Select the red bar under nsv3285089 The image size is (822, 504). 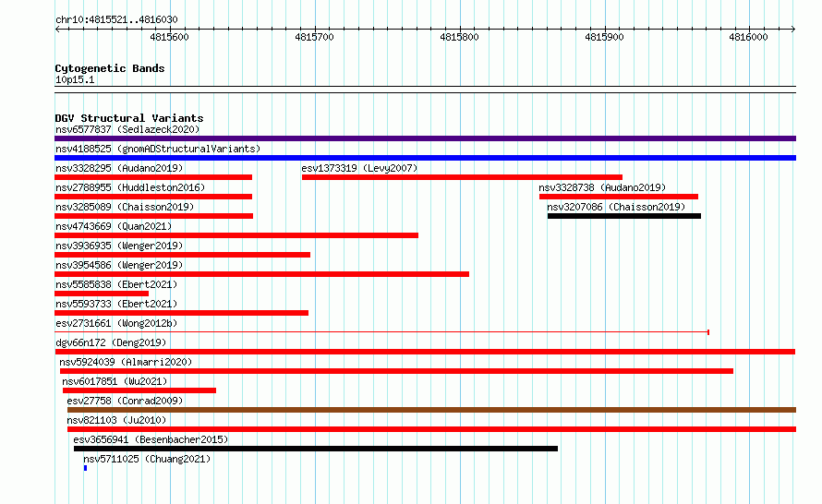click(x=153, y=216)
